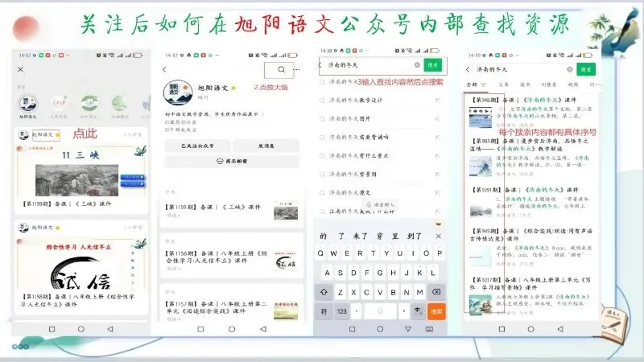
Task: Select suggestion 济南的冬天图片
Action: [x=349, y=118]
